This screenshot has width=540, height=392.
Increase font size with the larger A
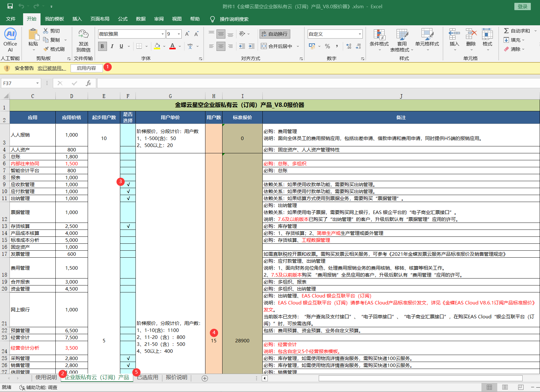pos(187,34)
